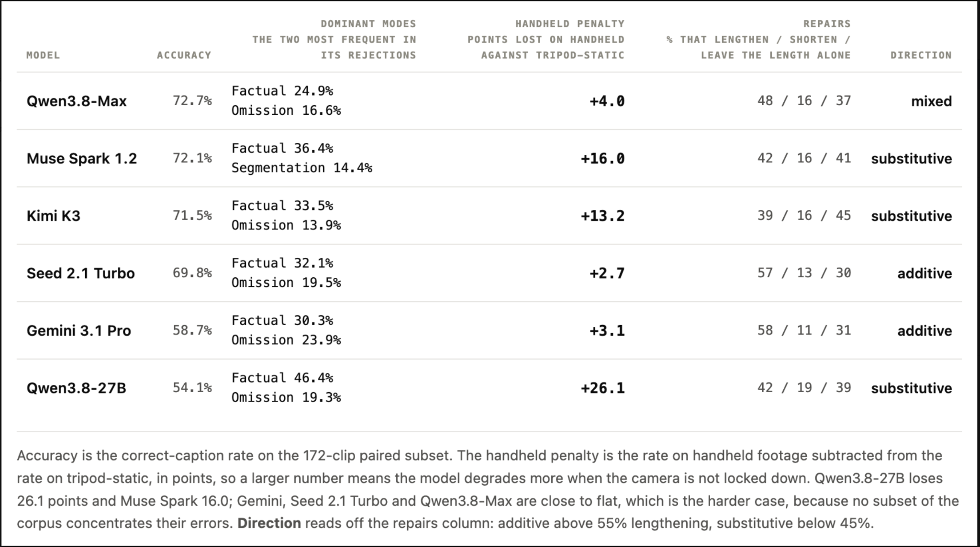Click the ACCURACY column header
The width and height of the screenshot is (980, 547).
click(184, 55)
